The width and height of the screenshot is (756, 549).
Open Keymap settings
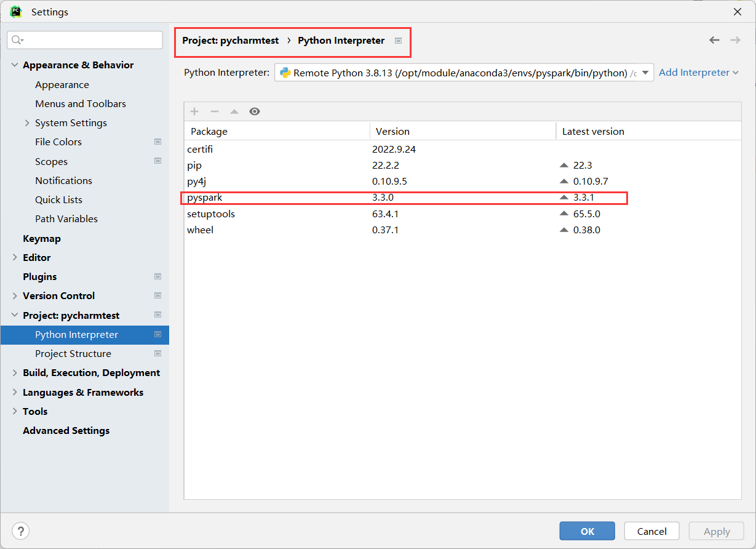[x=42, y=239]
